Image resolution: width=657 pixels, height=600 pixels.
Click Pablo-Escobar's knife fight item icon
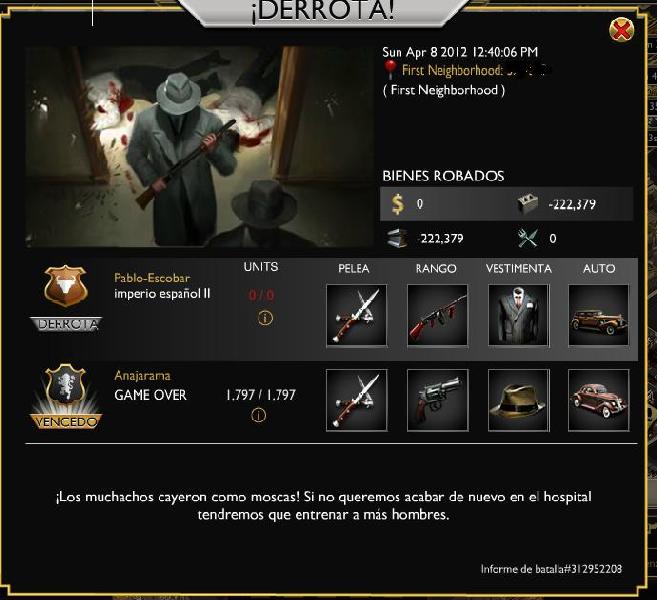coord(357,316)
